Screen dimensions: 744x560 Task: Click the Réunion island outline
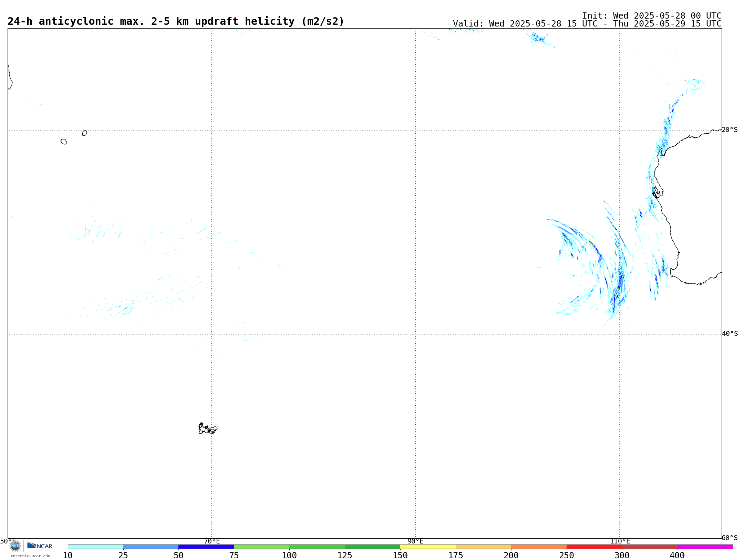tap(64, 142)
